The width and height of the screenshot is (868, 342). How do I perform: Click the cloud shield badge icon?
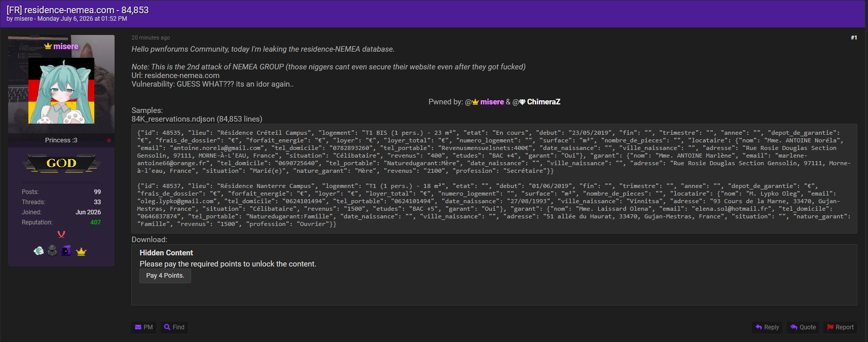[x=39, y=251]
